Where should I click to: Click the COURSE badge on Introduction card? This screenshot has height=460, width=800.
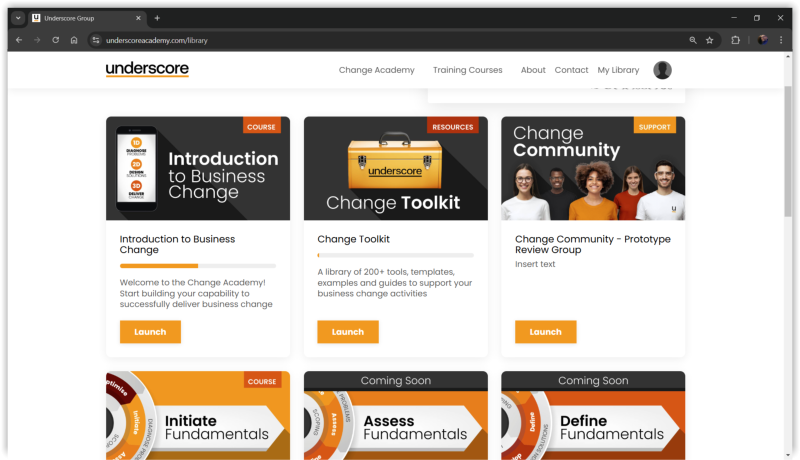click(261, 126)
